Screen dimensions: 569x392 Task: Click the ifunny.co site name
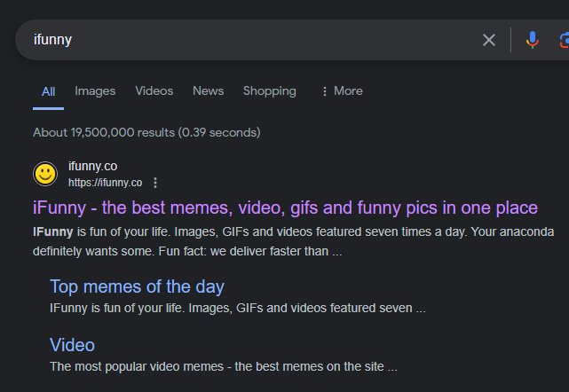click(x=93, y=166)
